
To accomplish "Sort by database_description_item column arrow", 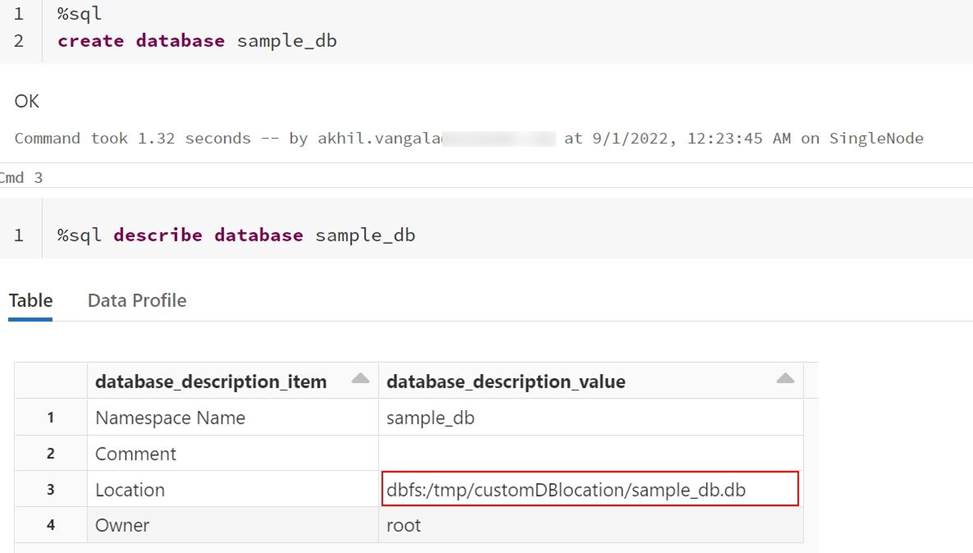I will (360, 378).
